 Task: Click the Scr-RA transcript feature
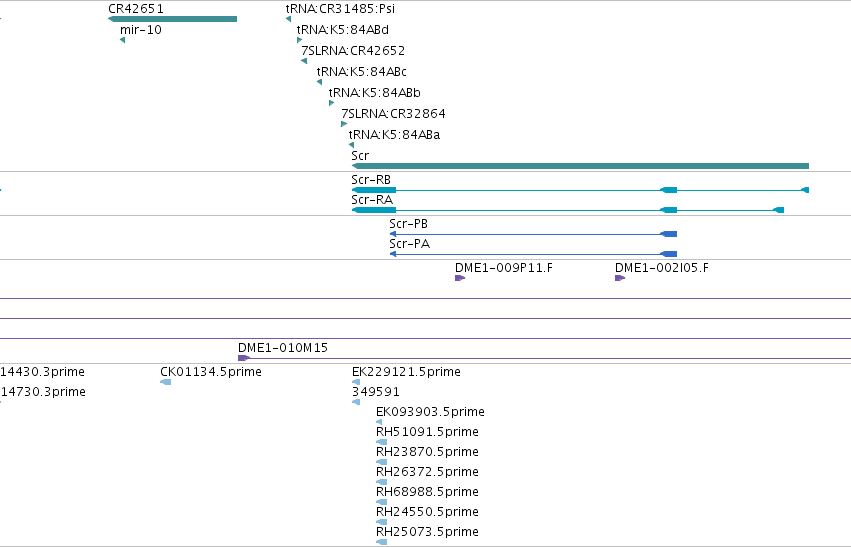click(x=568, y=210)
